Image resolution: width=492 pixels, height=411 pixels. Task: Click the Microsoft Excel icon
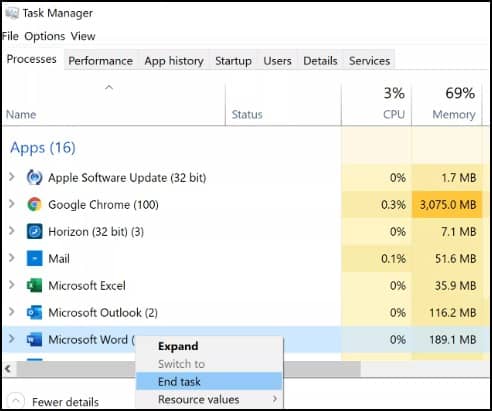(x=34, y=285)
